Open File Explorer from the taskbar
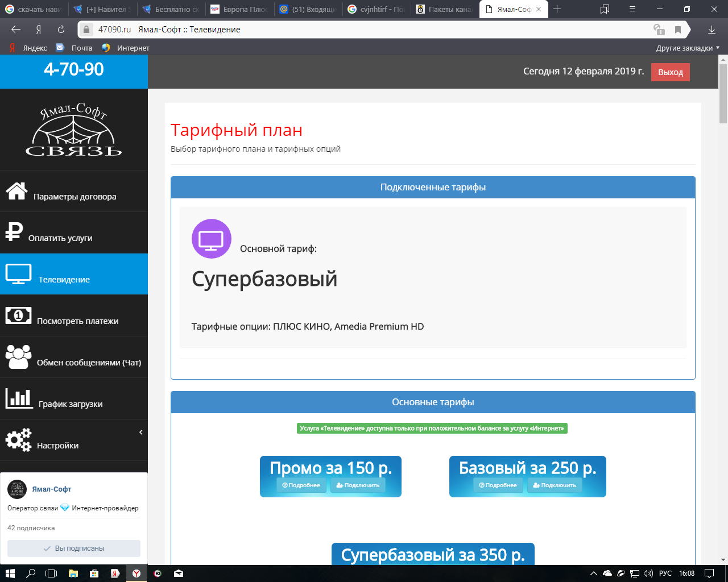The image size is (728, 582). pyautogui.click(x=73, y=573)
